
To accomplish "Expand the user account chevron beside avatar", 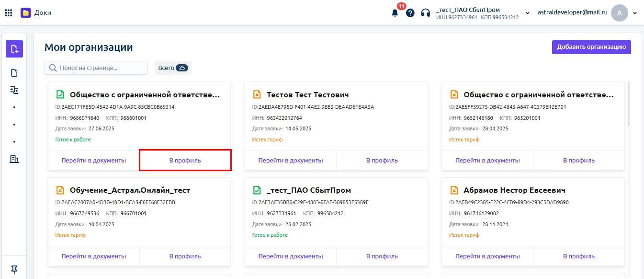I will tap(635, 13).
